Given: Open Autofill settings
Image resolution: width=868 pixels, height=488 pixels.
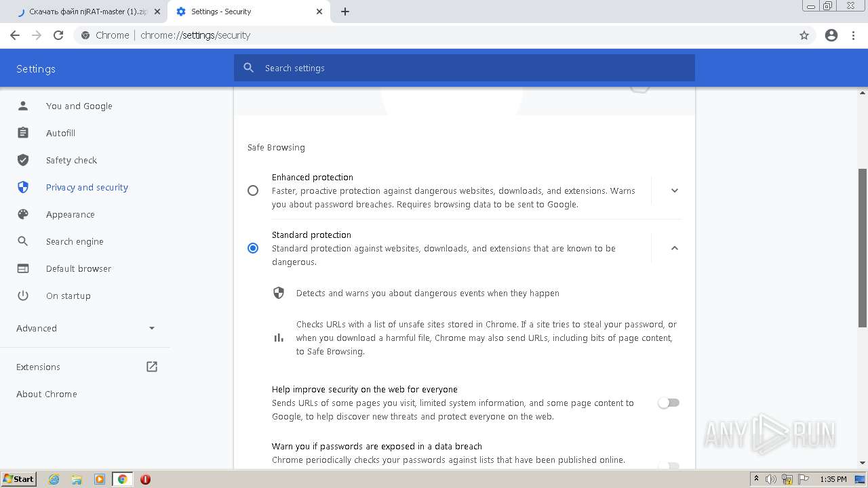Looking at the screenshot, I should click(60, 133).
